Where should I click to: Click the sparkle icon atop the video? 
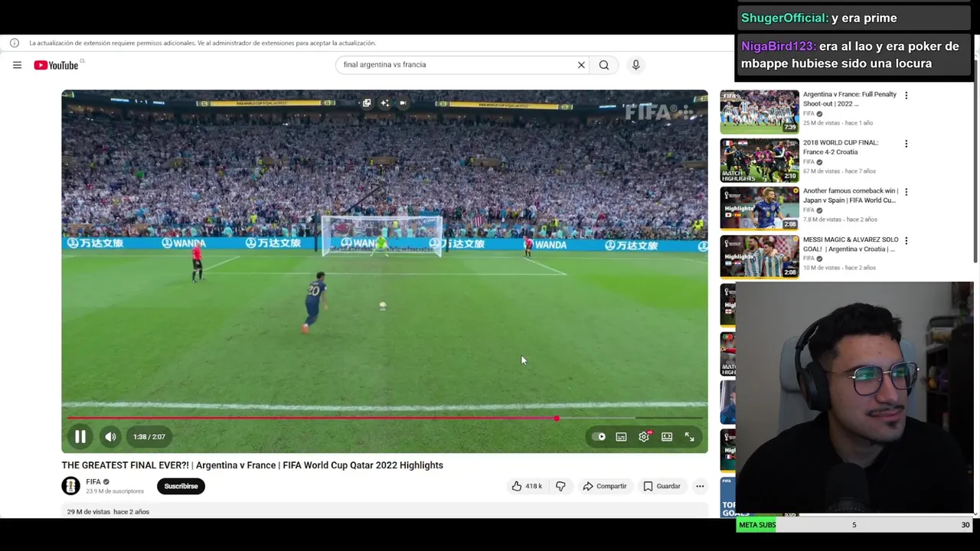click(x=384, y=103)
